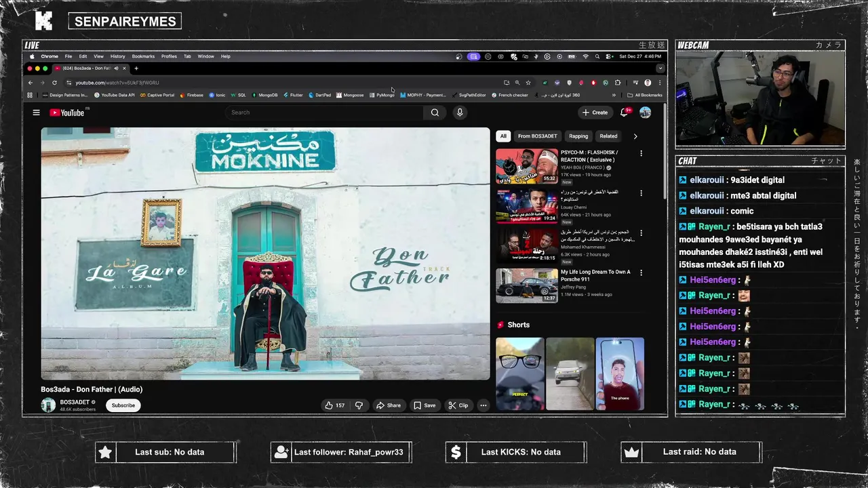Share the Don Father video
The image size is (868, 488).
[388, 405]
